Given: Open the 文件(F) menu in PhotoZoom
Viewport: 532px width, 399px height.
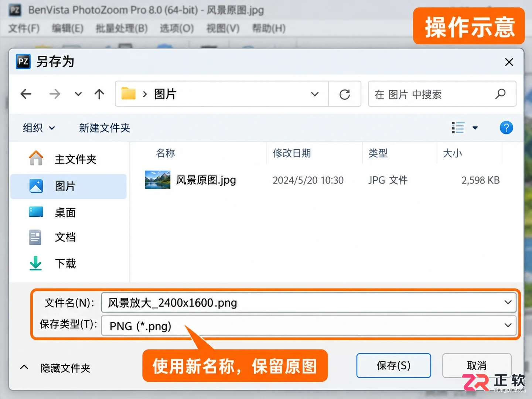Looking at the screenshot, I should (24, 28).
